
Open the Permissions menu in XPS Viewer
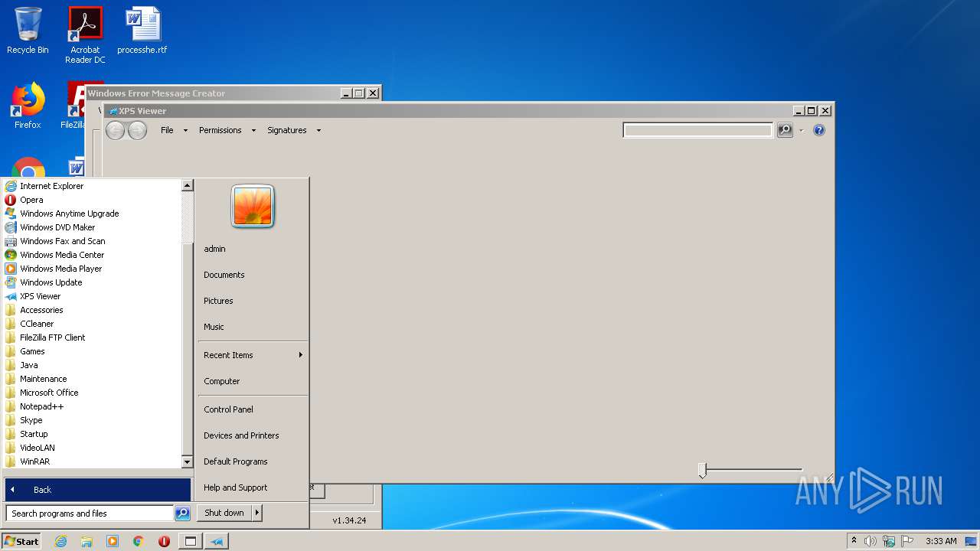(x=227, y=130)
